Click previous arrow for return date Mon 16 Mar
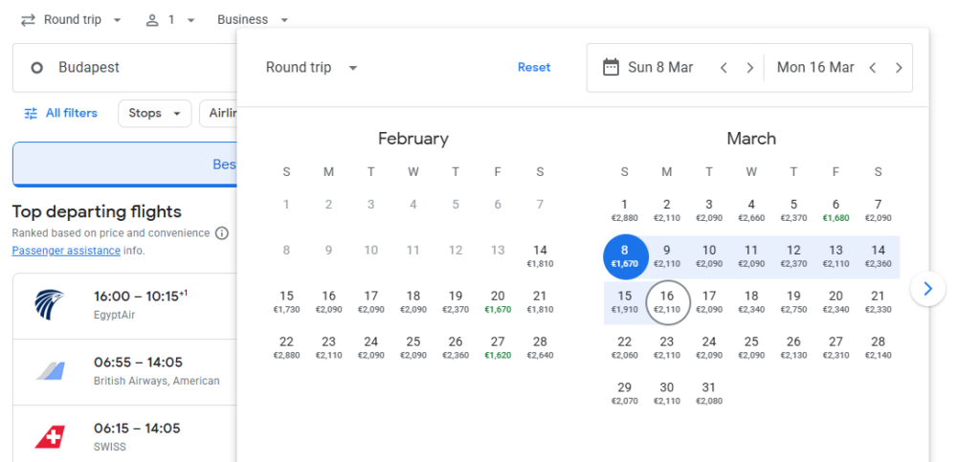The width and height of the screenshot is (980, 462). coord(873,68)
